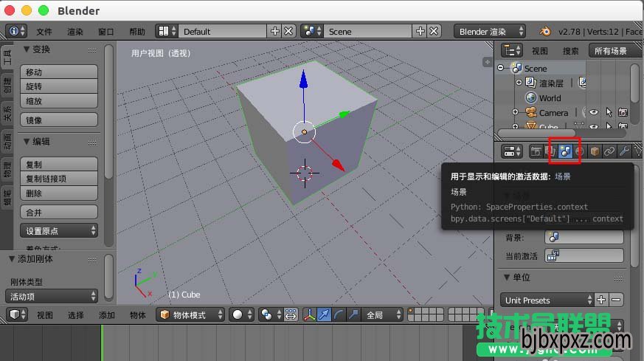Image resolution: width=644 pixels, height=361 pixels.
Task: Click the 缩放 button
Action: pyautogui.click(x=59, y=101)
